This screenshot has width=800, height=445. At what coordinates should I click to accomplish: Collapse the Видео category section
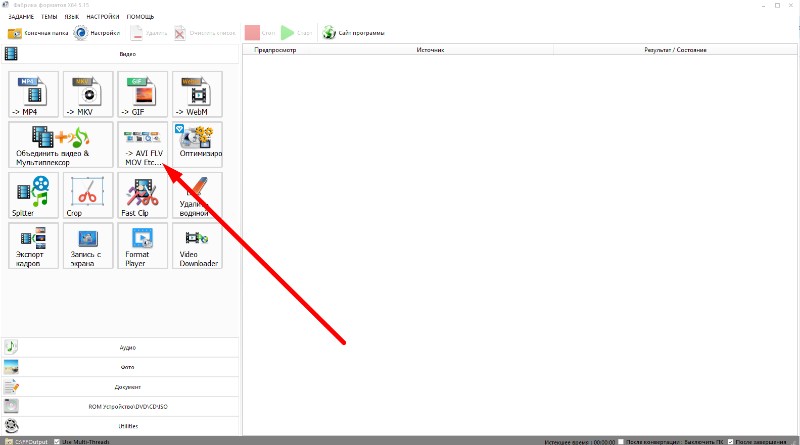[x=120, y=54]
